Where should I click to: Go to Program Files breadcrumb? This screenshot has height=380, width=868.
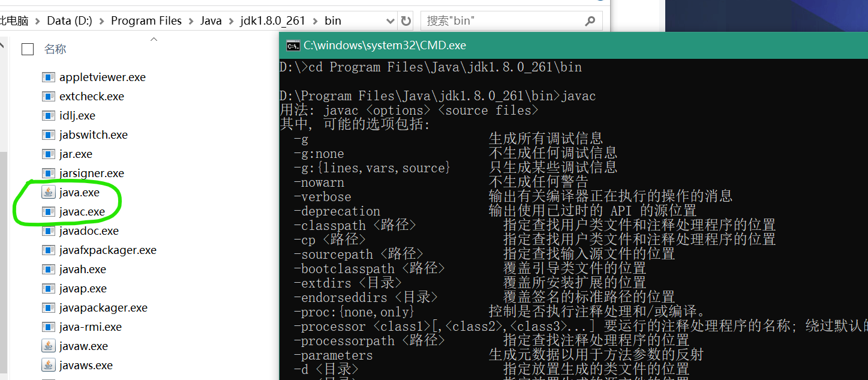[146, 21]
